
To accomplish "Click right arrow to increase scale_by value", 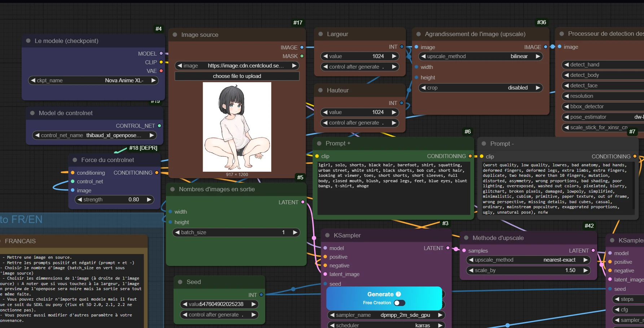I will point(586,270).
